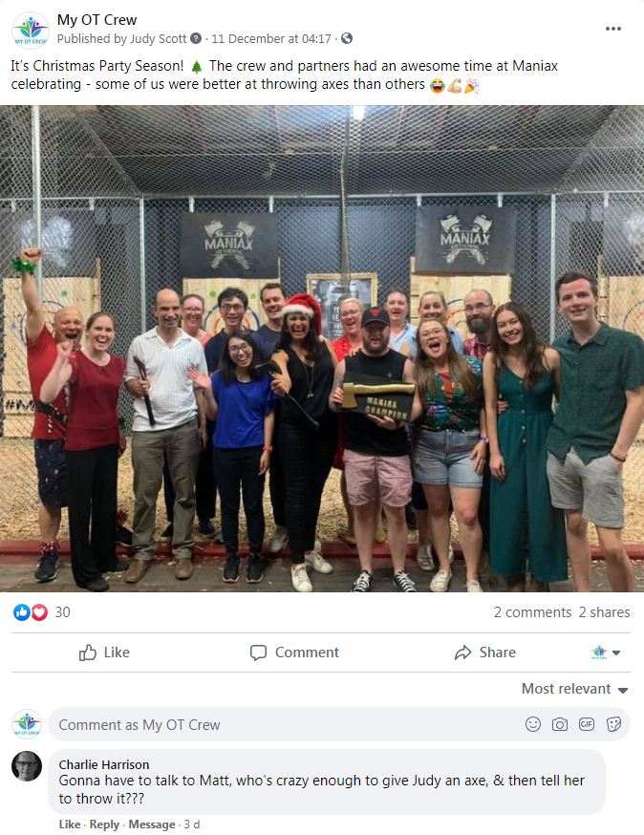Click the My OT Crew page avatar
Screen dimensions: 644x835
pos(31,31)
